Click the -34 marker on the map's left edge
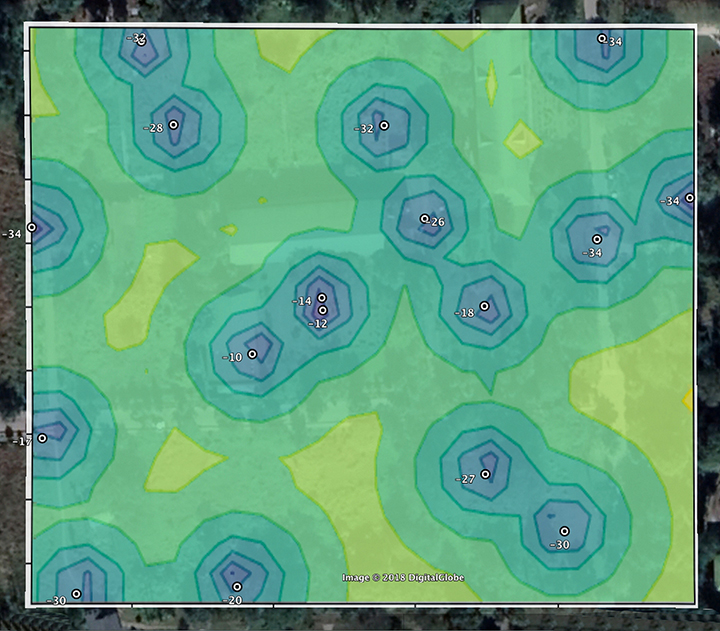 coord(32,227)
